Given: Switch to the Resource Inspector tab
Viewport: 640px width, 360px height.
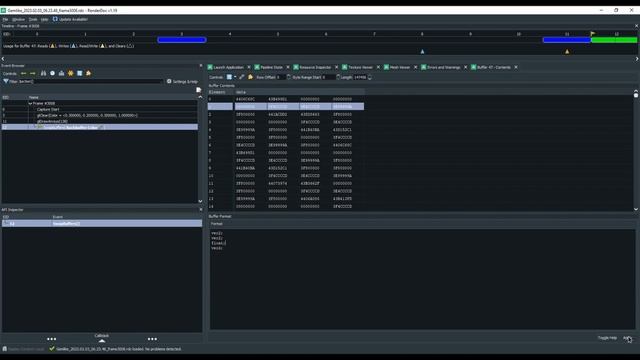Looking at the screenshot, I should pos(313,67).
